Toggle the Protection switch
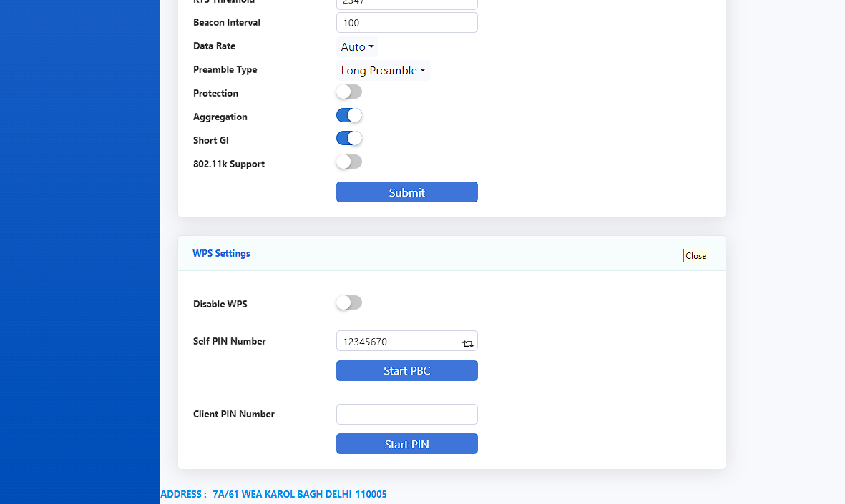This screenshot has height=504, width=845. [x=349, y=92]
